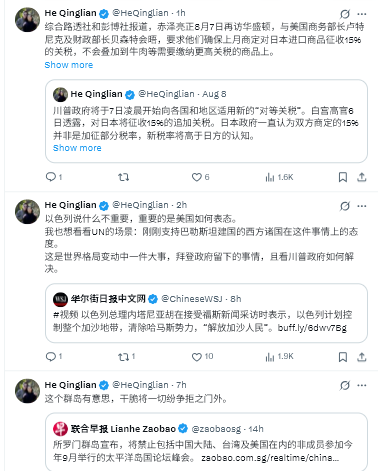The width and height of the screenshot is (378, 471).
Task: Share the first tweet via upload icon
Action: click(x=362, y=177)
